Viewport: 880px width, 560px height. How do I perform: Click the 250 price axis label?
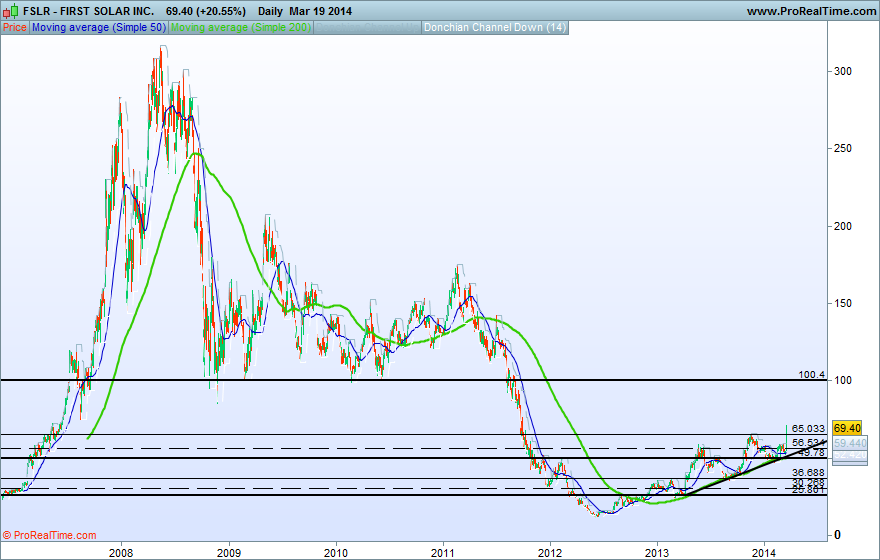pyautogui.click(x=843, y=148)
